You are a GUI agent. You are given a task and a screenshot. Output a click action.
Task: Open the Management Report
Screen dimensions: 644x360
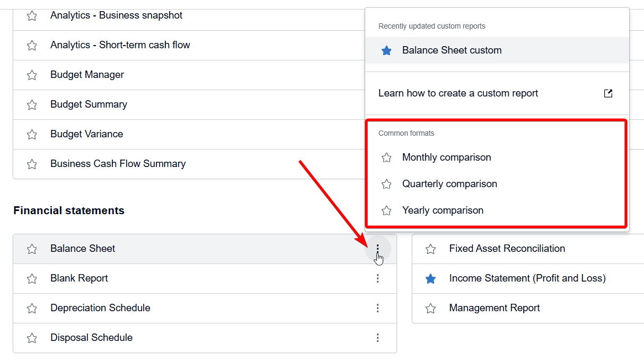[x=494, y=308]
